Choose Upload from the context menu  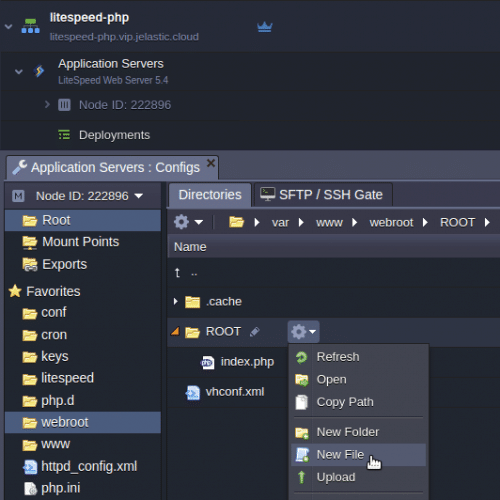[358, 477]
